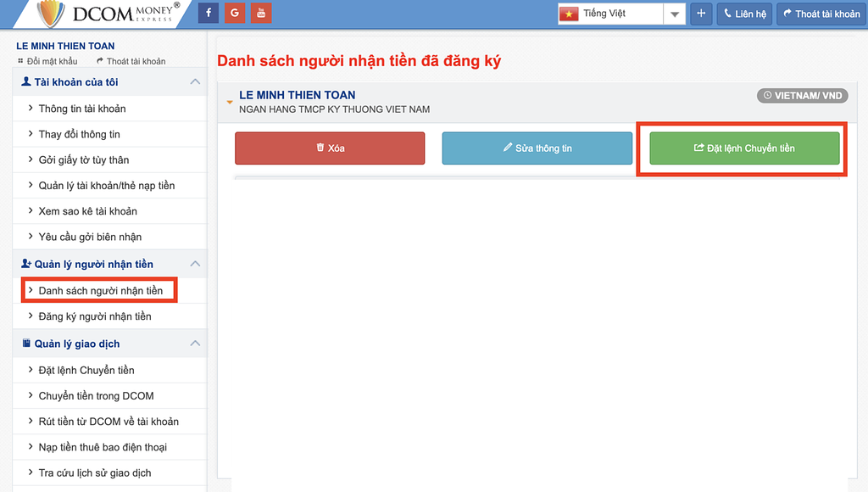The width and height of the screenshot is (868, 492).
Task: Click Thoát tài khoản in the top bar
Action: click(x=821, y=13)
